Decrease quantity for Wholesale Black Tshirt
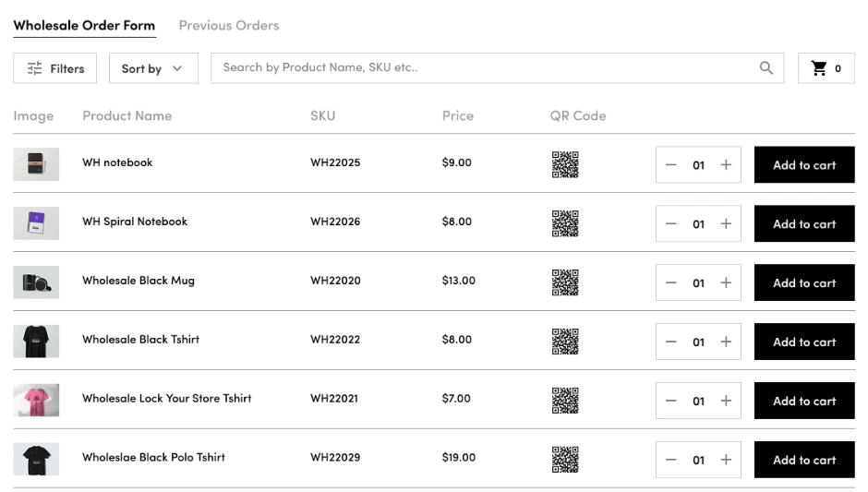The height and width of the screenshot is (492, 868). [671, 342]
